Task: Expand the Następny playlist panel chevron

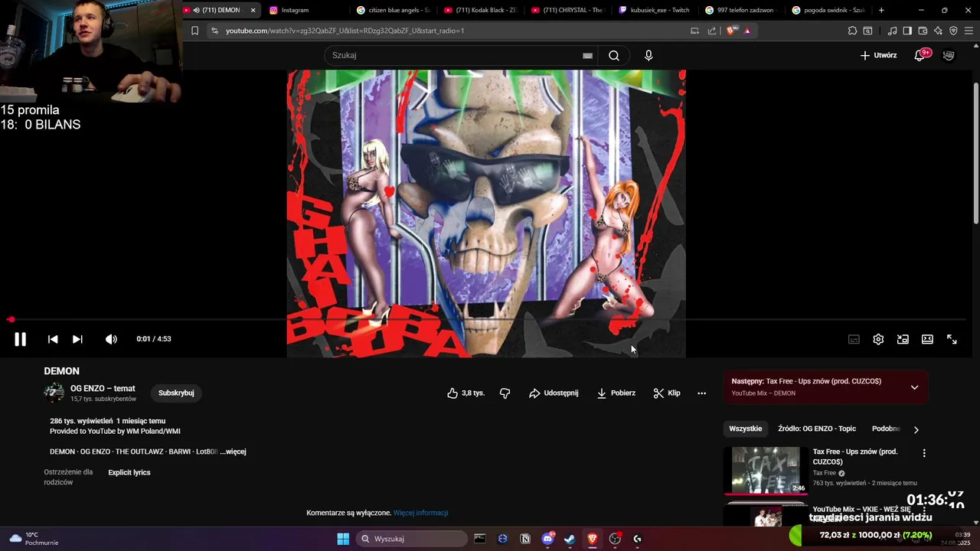Action: (x=914, y=387)
